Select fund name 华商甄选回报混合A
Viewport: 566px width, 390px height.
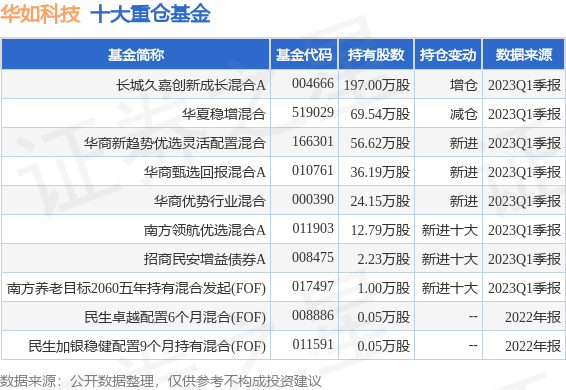tap(205, 172)
